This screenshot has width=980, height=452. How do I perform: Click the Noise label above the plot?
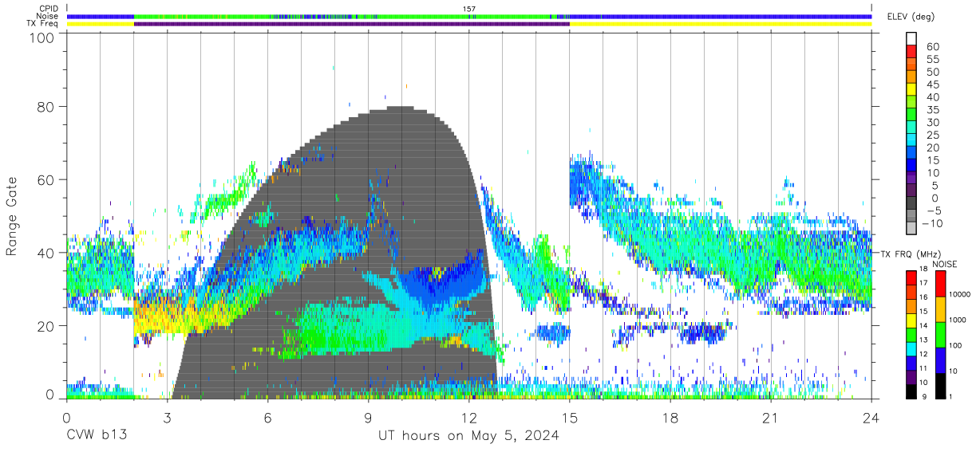point(48,16)
